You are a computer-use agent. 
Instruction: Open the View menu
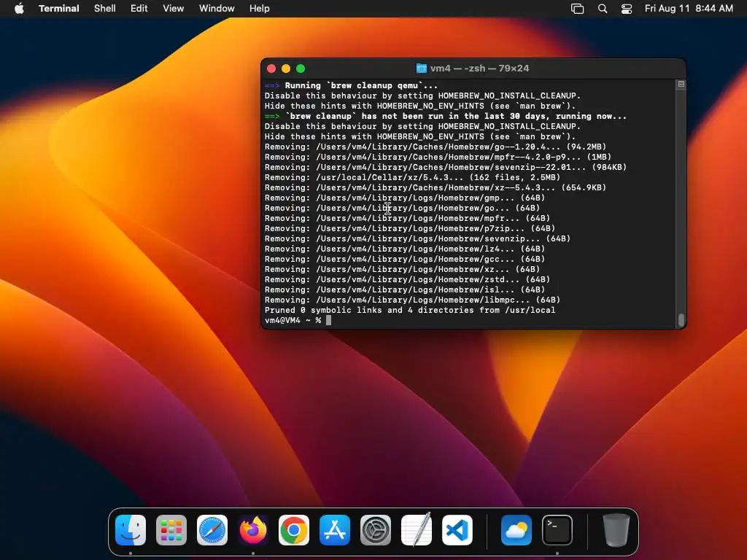[x=174, y=9]
